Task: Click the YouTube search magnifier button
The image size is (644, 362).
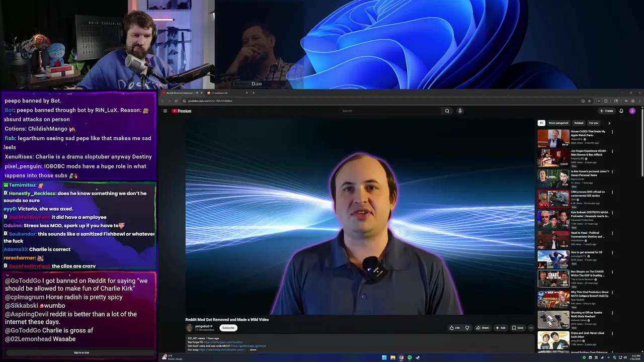Action: pos(447,111)
